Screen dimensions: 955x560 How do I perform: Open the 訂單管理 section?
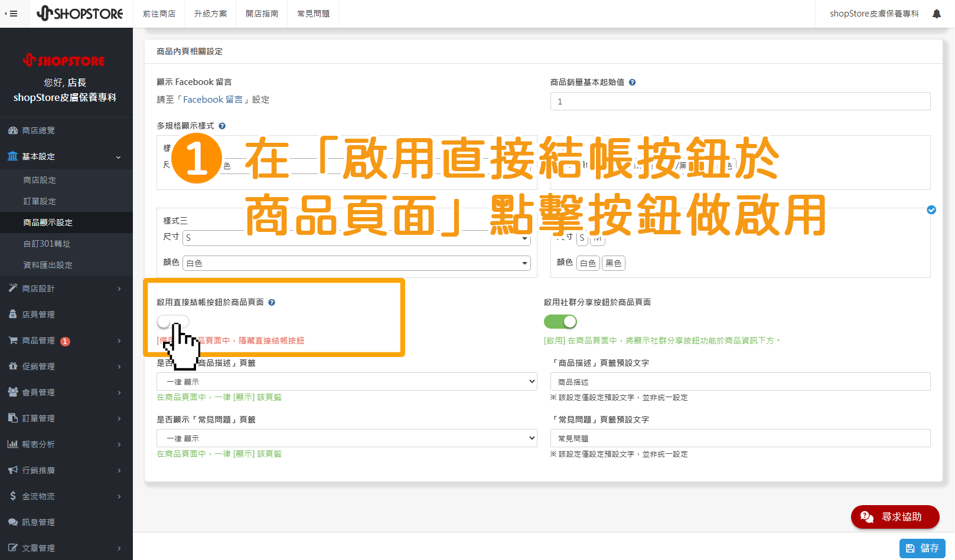(38, 418)
